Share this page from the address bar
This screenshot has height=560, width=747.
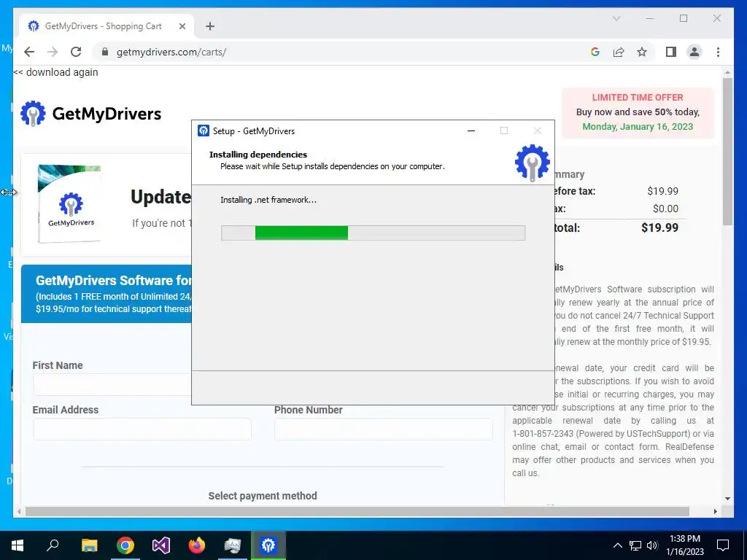(x=619, y=52)
